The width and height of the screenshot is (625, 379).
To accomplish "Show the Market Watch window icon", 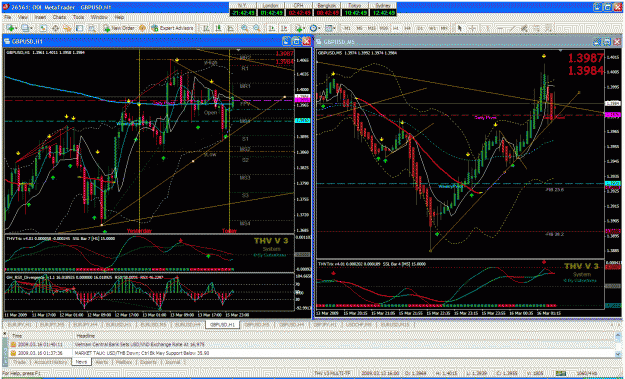I will point(43,28).
